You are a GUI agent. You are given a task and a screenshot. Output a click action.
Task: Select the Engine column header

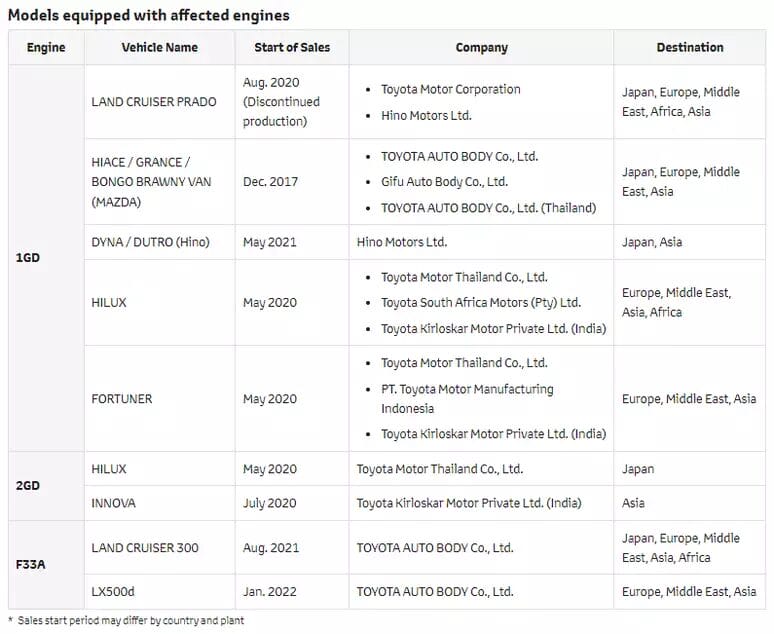tap(46, 47)
